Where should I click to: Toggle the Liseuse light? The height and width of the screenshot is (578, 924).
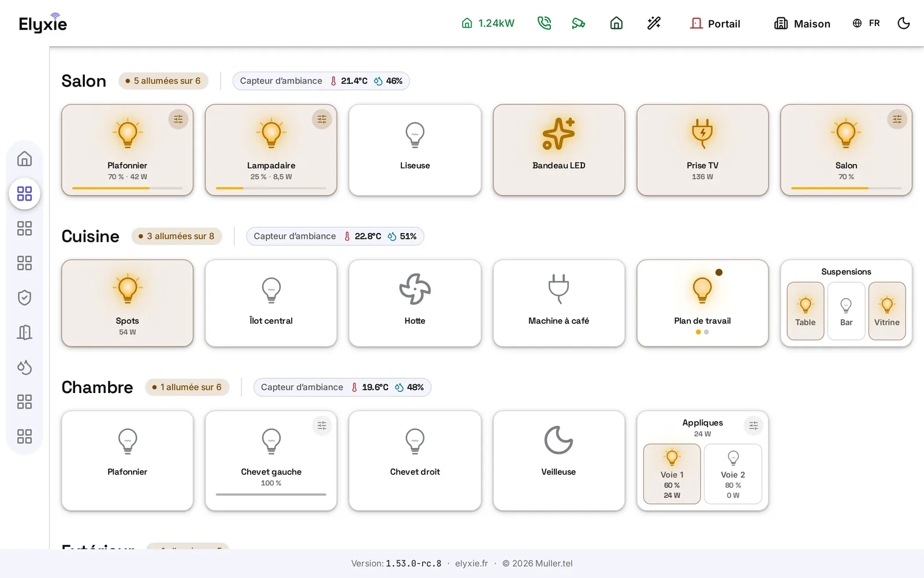[415, 150]
